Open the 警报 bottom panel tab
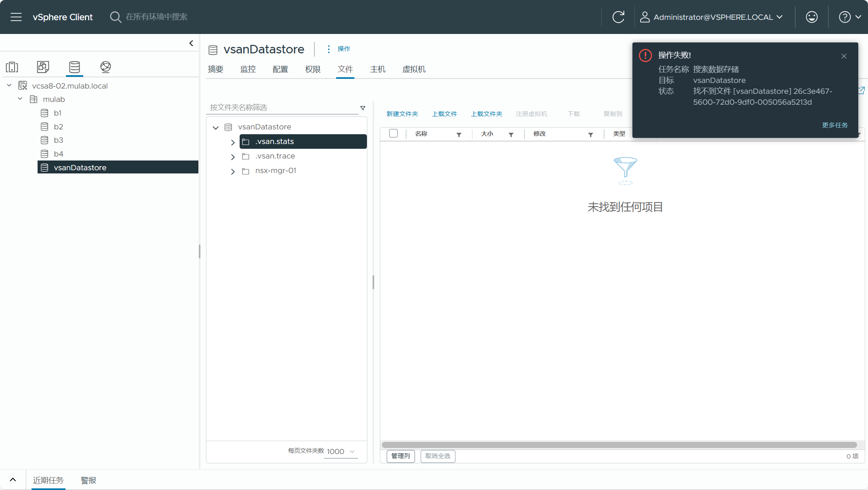 (x=88, y=480)
